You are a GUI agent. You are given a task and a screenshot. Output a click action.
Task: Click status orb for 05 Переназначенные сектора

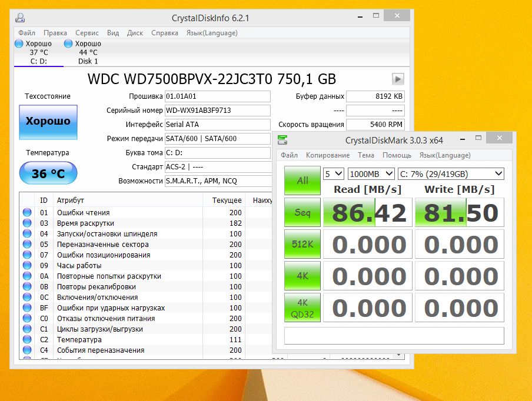click(27, 244)
